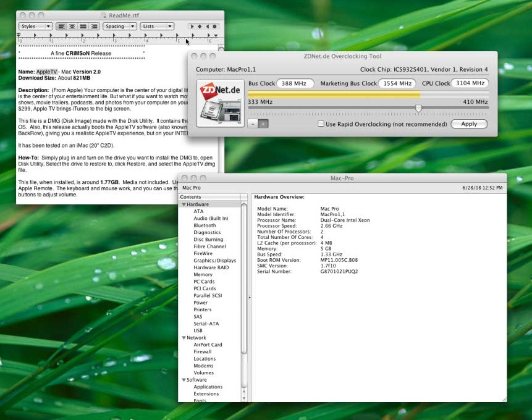Click the Contents list scrollbar track

[244, 370]
